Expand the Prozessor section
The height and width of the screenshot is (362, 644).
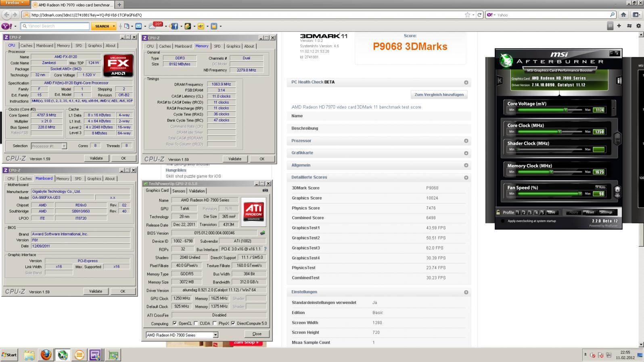pos(466,141)
